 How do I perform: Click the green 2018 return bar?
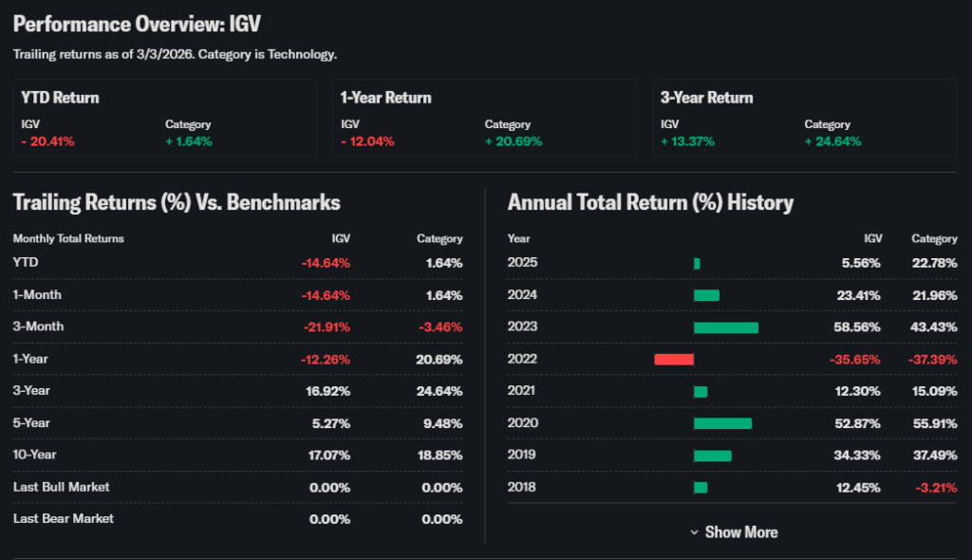[701, 488]
